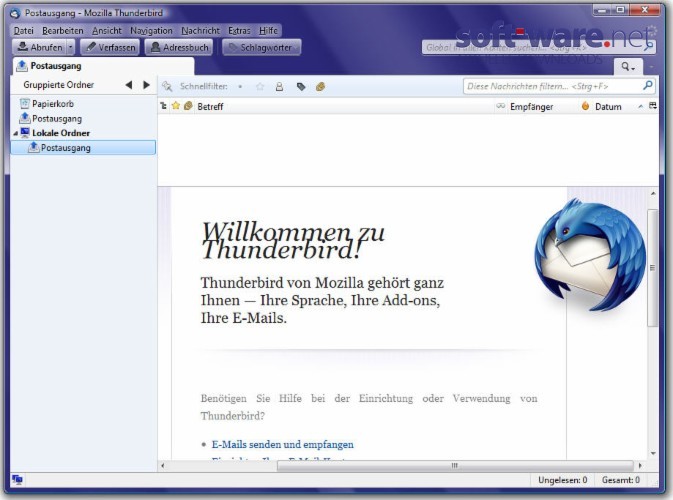Collapse the Lokale Ordner tree triangle
This screenshot has width=673, height=500.
tap(15, 133)
